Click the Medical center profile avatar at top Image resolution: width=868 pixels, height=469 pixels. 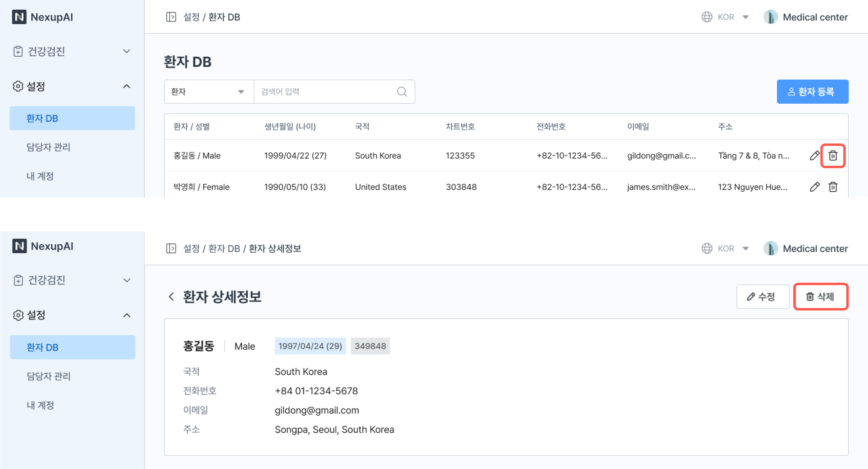pyautogui.click(x=770, y=17)
